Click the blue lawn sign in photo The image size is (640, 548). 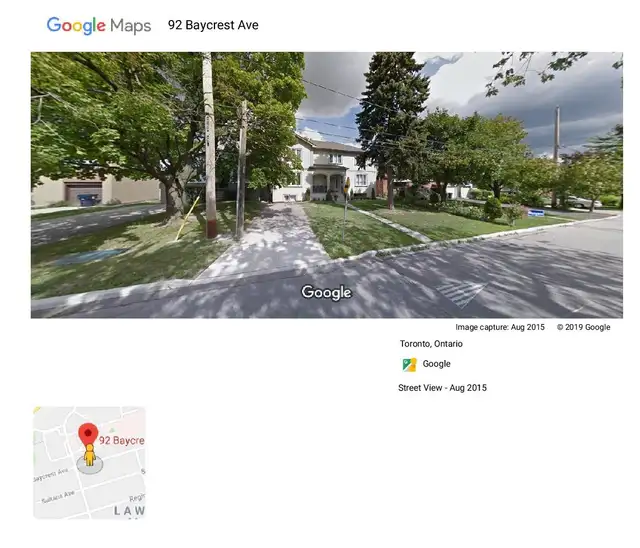[x=536, y=213]
